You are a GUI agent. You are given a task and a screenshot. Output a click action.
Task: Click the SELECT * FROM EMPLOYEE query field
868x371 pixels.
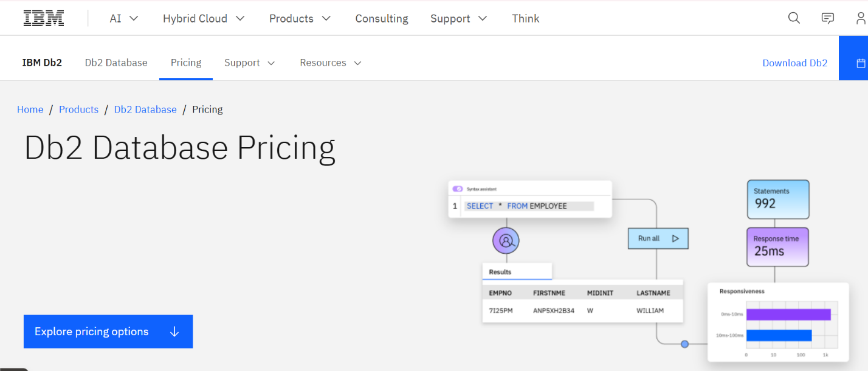coord(529,206)
